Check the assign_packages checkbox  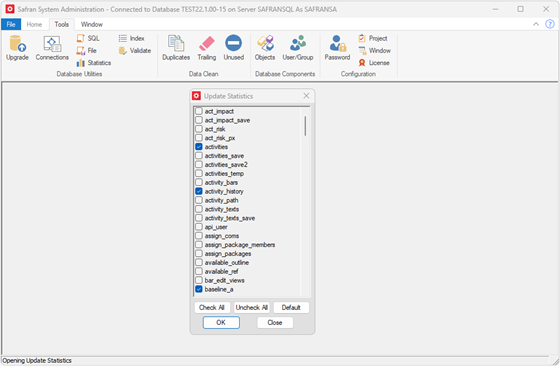click(x=199, y=254)
